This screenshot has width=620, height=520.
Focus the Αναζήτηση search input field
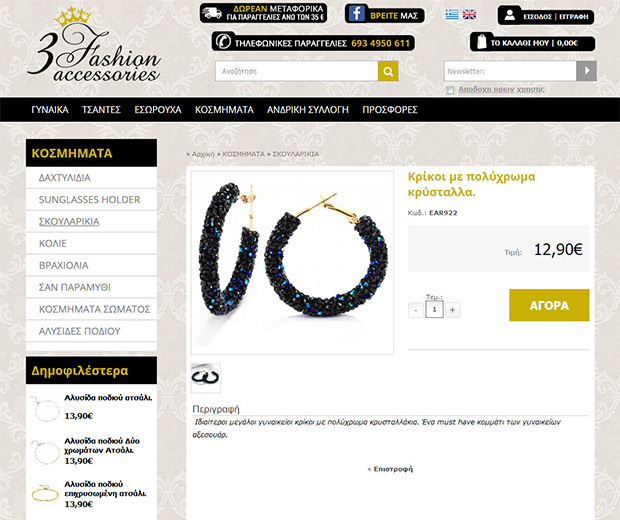point(297,71)
